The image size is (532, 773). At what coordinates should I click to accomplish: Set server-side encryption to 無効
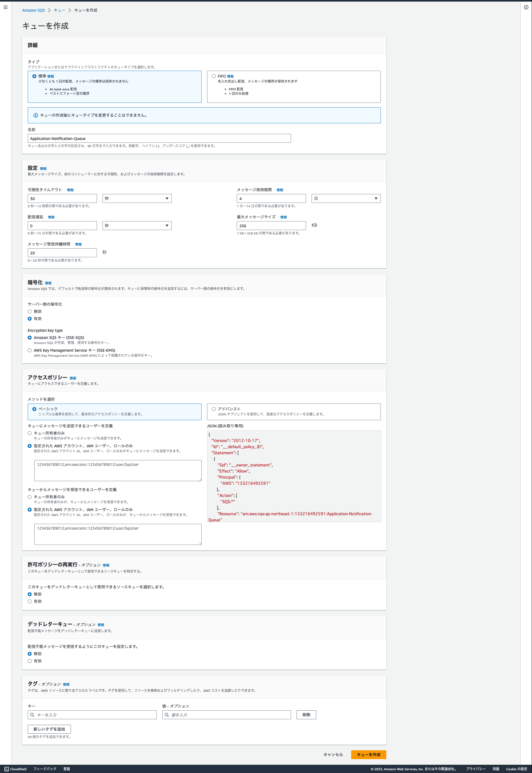30,312
